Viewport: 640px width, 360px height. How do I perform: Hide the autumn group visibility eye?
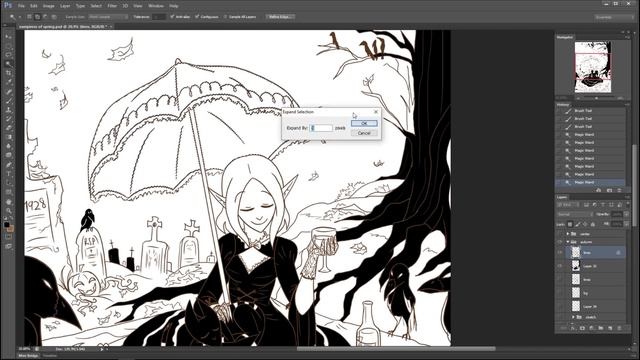(x=560, y=242)
